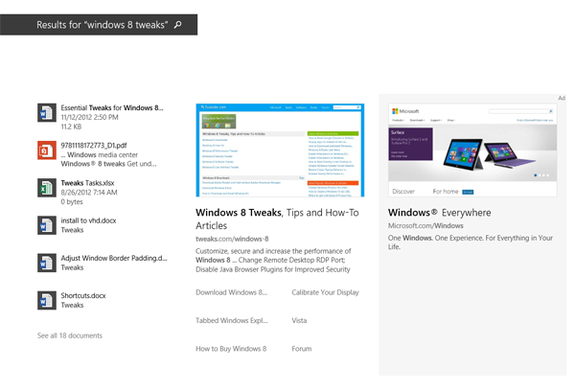Open tweaks.com website thumbnail
Image resolution: width=575 pixels, height=392 pixels.
point(280,150)
